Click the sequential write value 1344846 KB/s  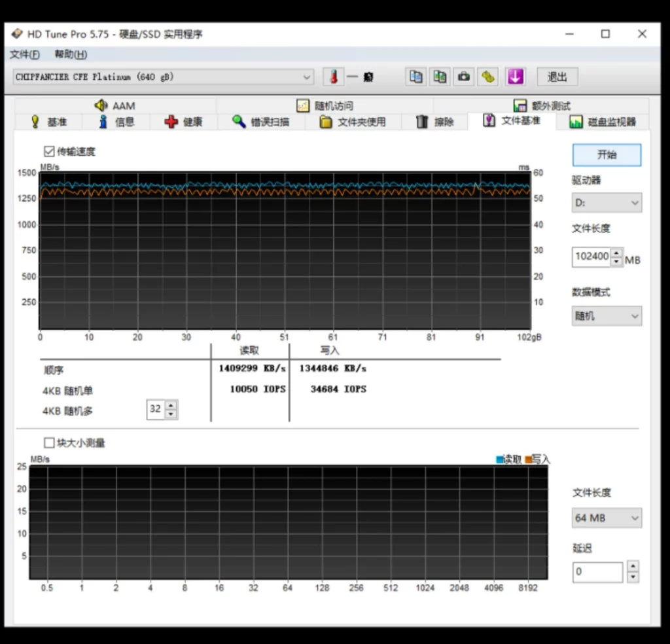(x=333, y=368)
